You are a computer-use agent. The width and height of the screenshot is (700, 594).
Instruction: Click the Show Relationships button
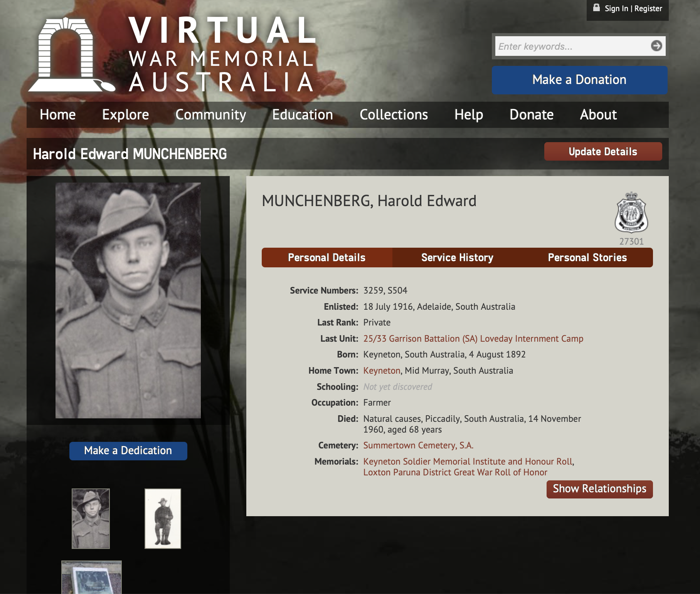click(599, 489)
